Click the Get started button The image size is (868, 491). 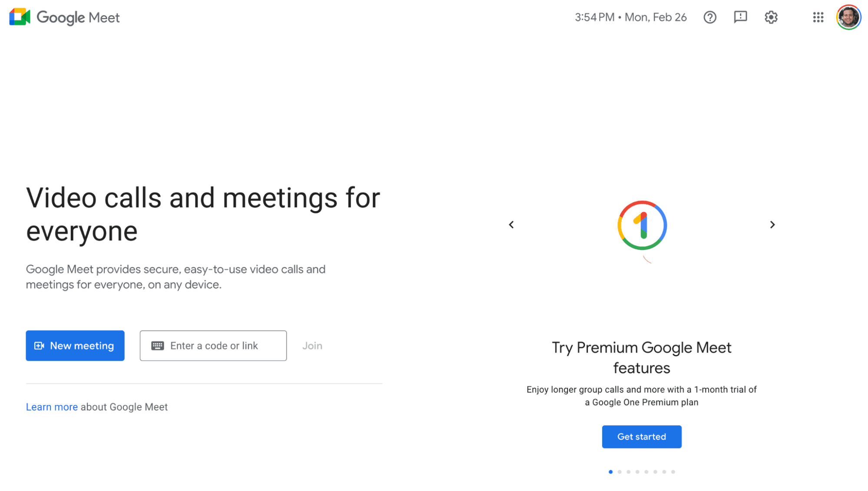point(641,437)
